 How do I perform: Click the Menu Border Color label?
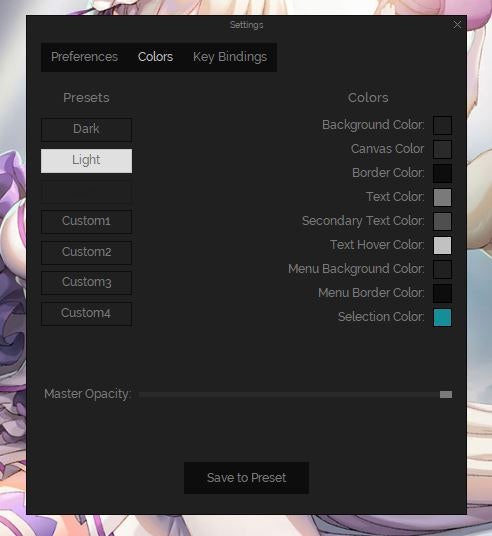371,293
